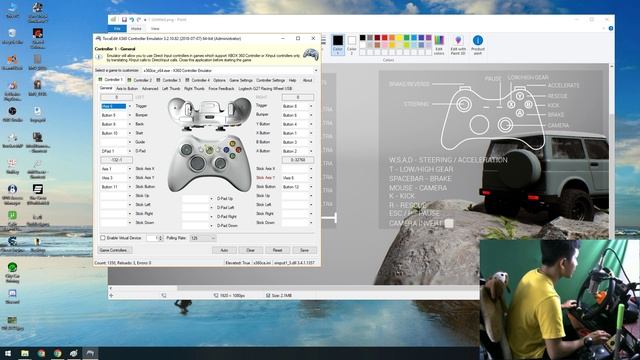This screenshot has width=640, height=360.
Task: Select Color 1 black swatch in Paint
Action: tap(338, 45)
